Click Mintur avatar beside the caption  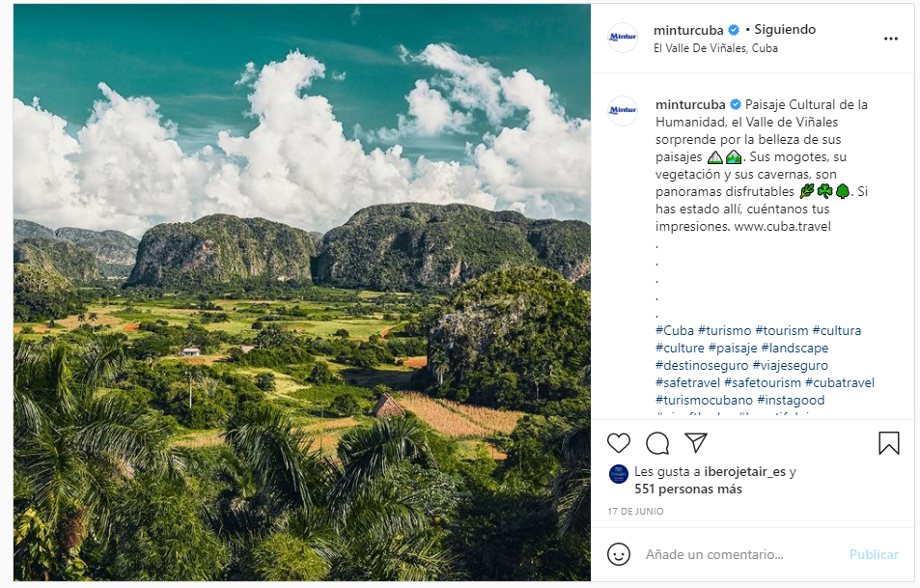(623, 110)
